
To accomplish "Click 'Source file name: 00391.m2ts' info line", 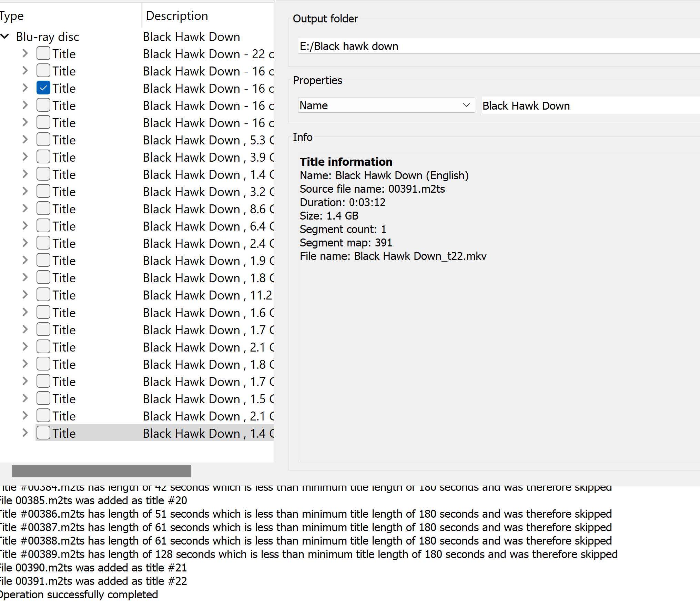I will [372, 189].
